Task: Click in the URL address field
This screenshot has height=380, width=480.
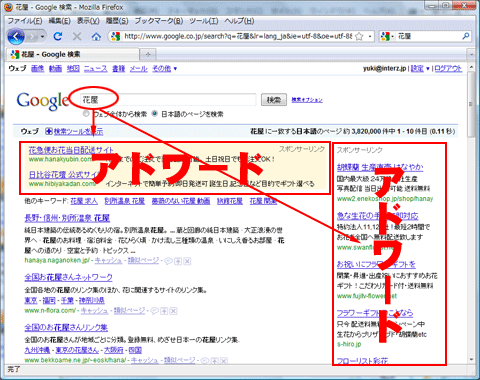Action: (237, 36)
